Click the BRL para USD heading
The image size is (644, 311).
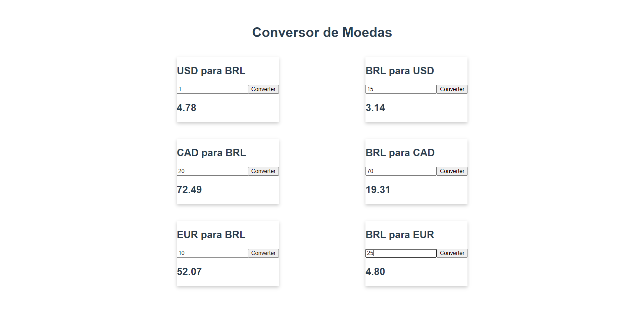400,71
